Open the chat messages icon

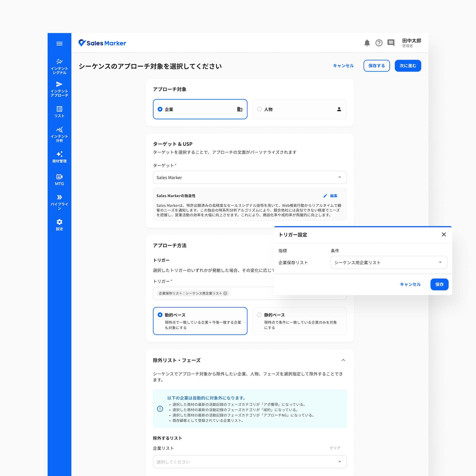click(391, 43)
